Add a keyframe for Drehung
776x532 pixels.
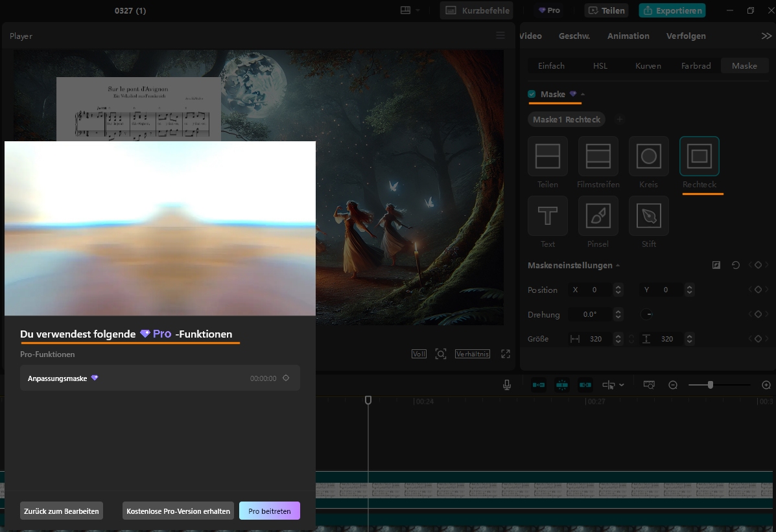[x=758, y=314]
